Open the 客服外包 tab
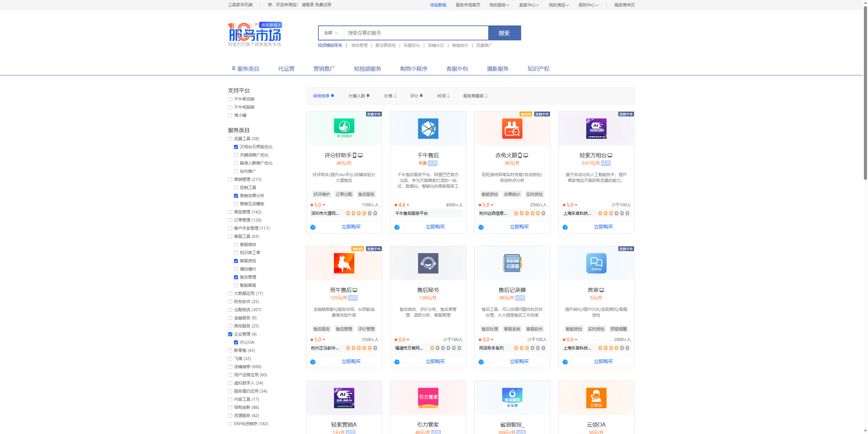The image size is (868, 434). [457, 69]
